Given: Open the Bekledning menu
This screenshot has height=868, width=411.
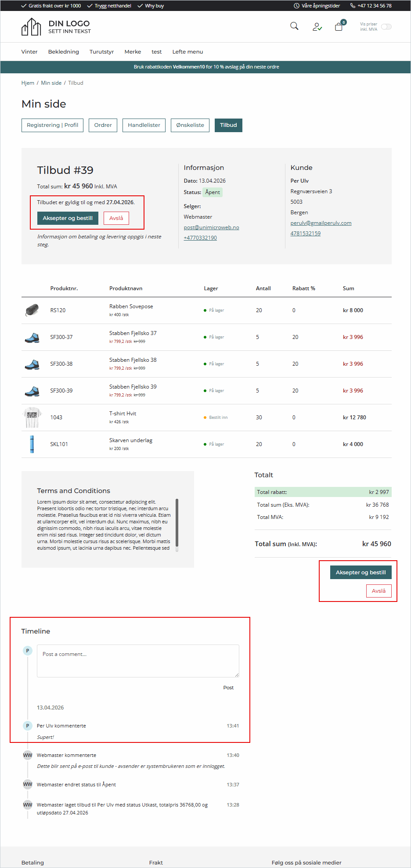Looking at the screenshot, I should 64,52.
